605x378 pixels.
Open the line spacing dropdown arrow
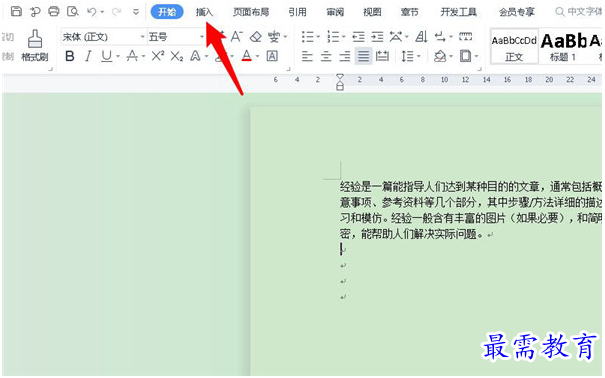(x=419, y=57)
